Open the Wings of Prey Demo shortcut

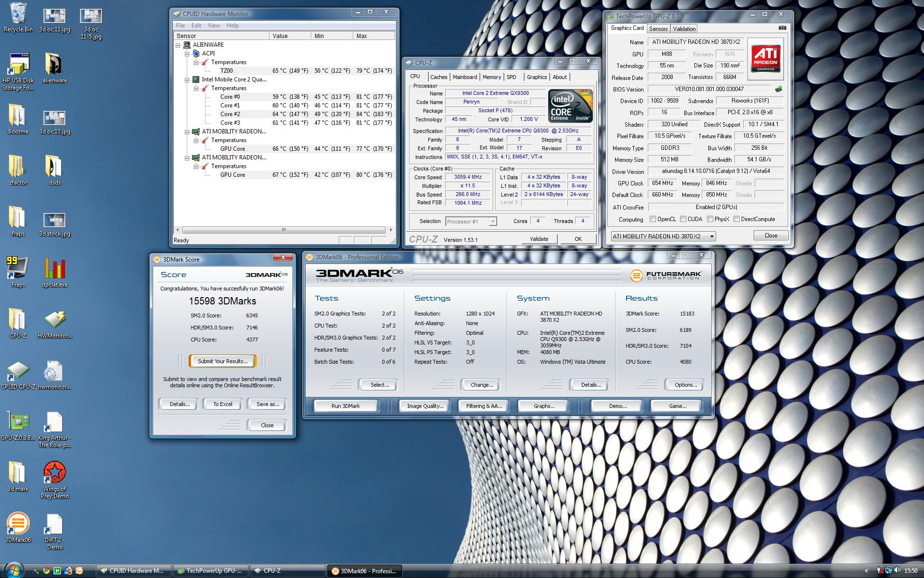54,480
